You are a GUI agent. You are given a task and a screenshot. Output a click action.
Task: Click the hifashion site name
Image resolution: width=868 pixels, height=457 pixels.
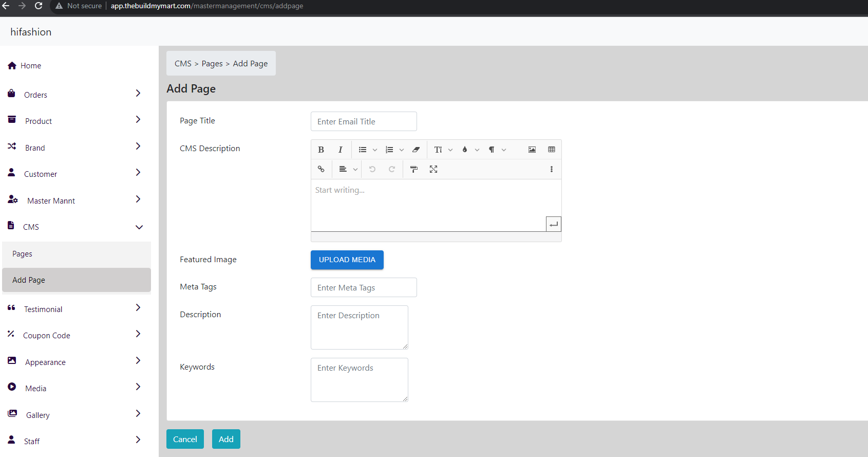[31, 32]
